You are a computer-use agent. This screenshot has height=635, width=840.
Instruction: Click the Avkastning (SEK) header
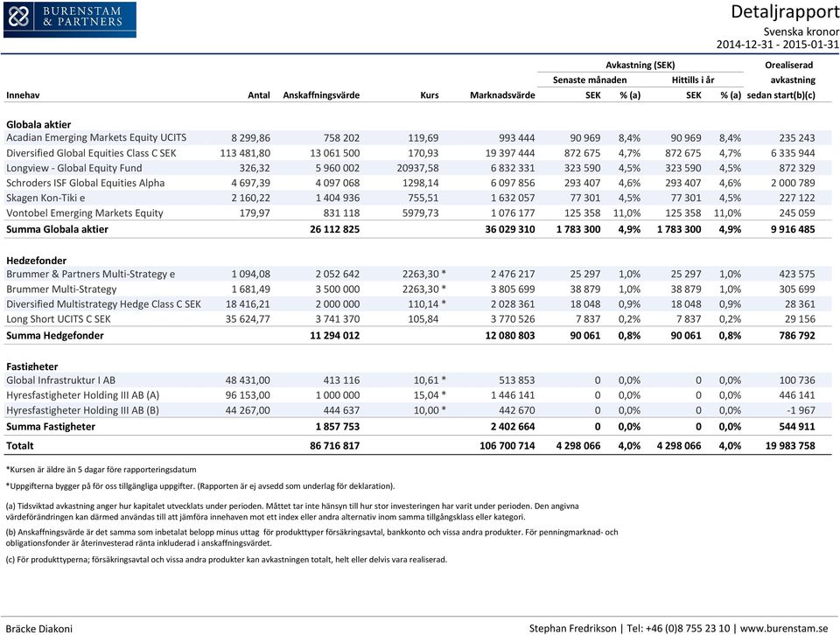coord(640,66)
